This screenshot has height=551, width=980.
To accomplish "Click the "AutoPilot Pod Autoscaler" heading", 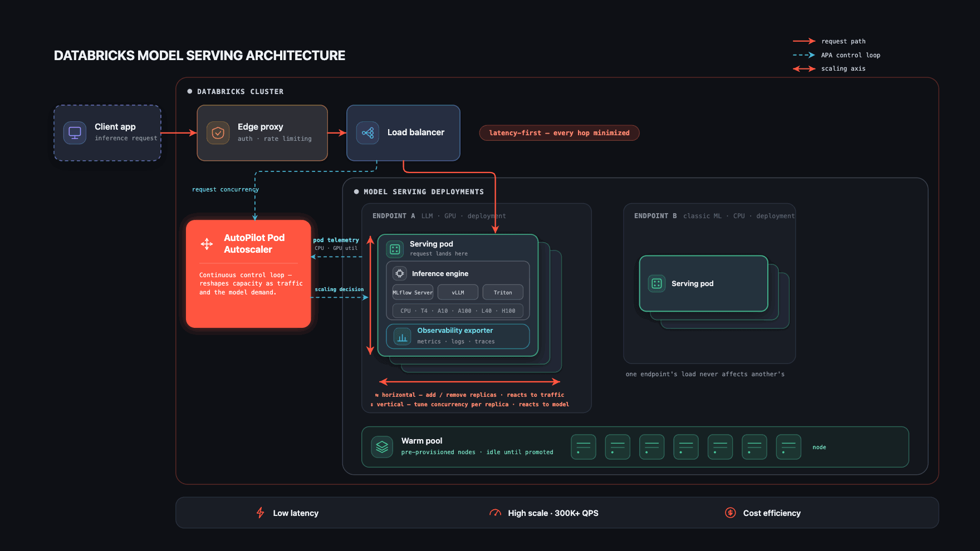I will [254, 244].
